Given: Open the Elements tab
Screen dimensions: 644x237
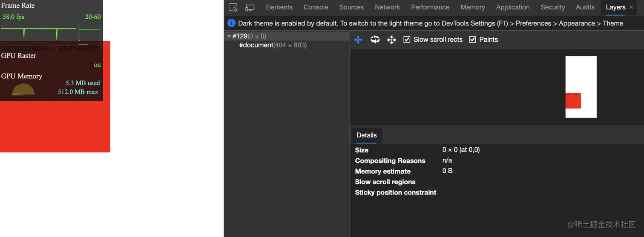Looking at the screenshot, I should coord(279,7).
